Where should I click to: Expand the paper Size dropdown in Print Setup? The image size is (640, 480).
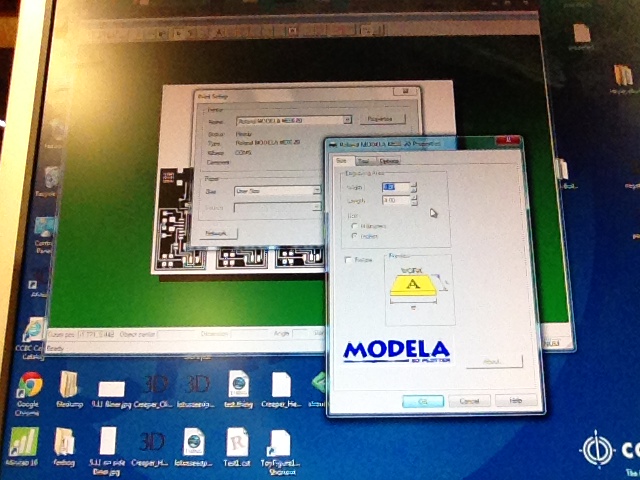coord(317,191)
